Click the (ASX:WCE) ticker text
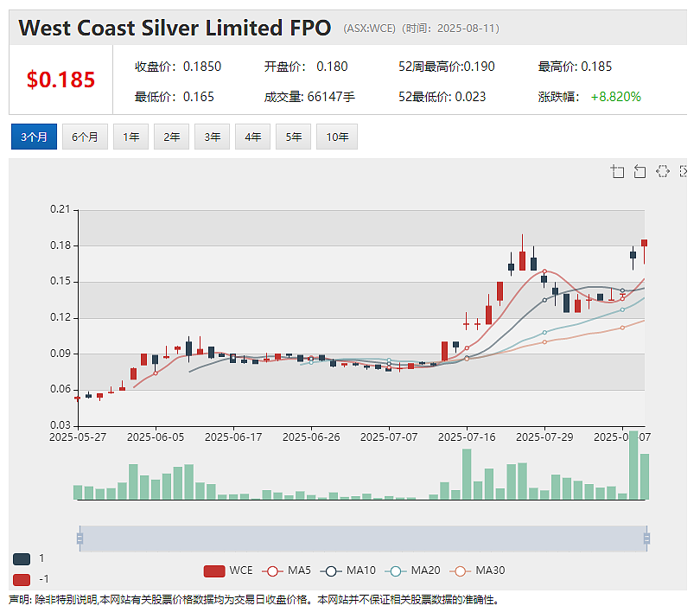The width and height of the screenshot is (700, 612). pyautogui.click(x=369, y=29)
